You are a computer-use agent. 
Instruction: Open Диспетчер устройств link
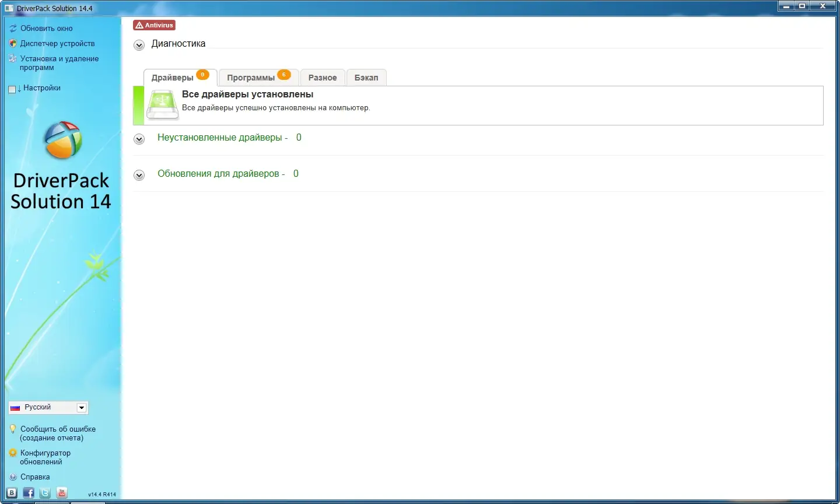[x=57, y=43]
